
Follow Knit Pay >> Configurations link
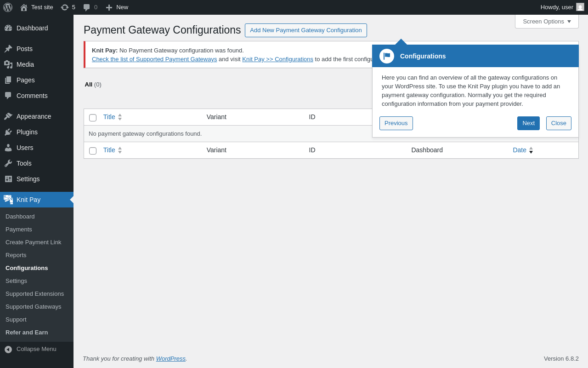tap(277, 59)
